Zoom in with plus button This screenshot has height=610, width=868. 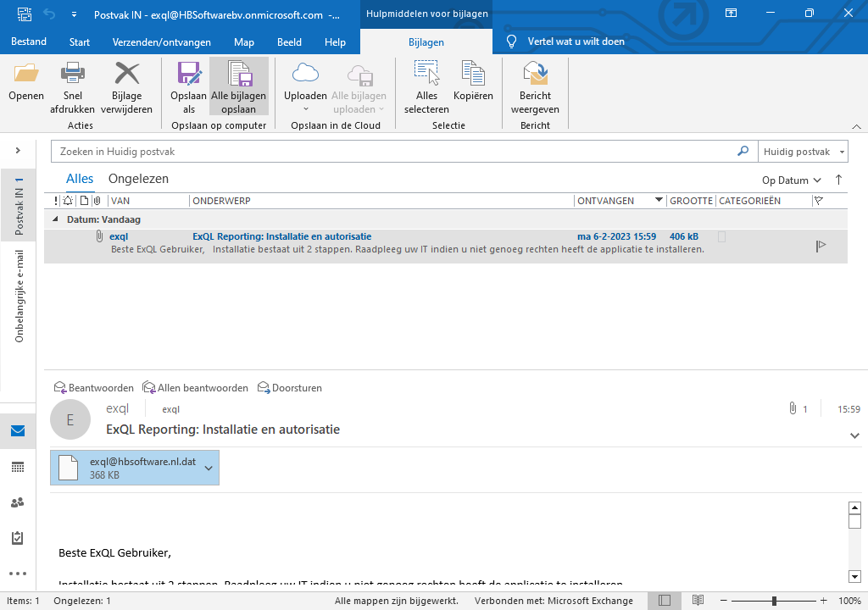pyautogui.click(x=824, y=601)
